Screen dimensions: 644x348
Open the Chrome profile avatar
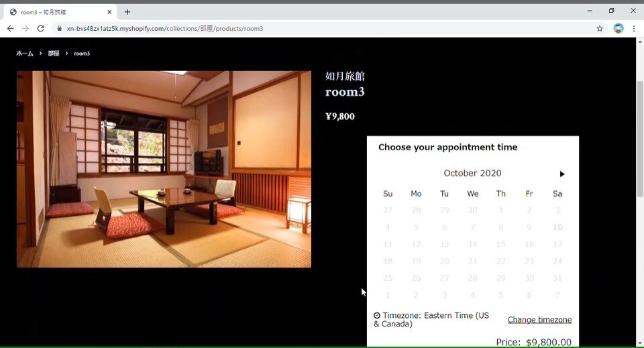[x=618, y=28]
